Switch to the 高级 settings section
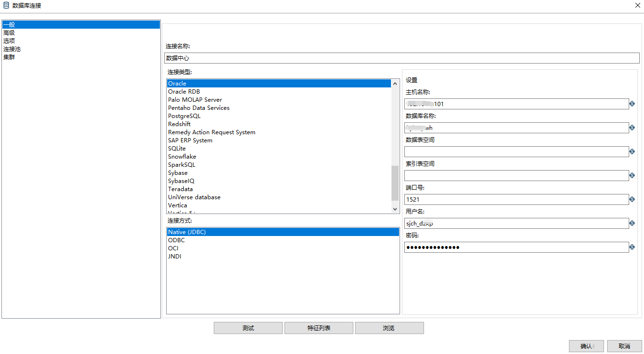This screenshot has width=644, height=354. (x=9, y=32)
